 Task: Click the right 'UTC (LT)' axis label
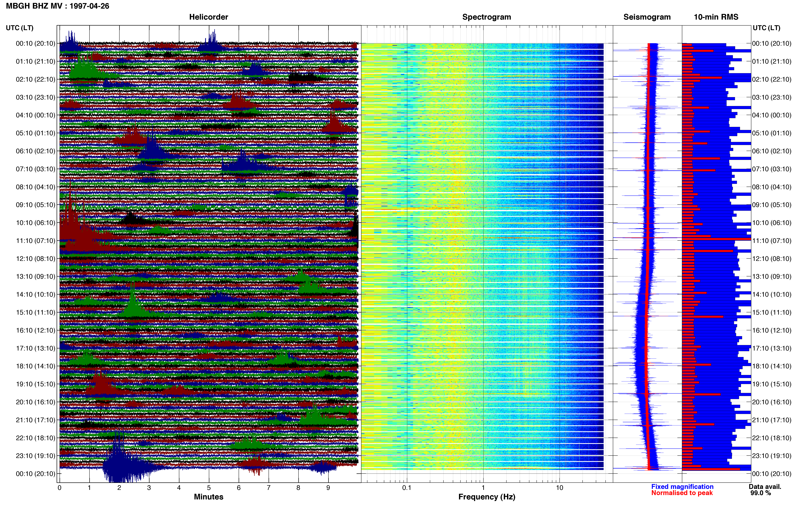(766, 28)
